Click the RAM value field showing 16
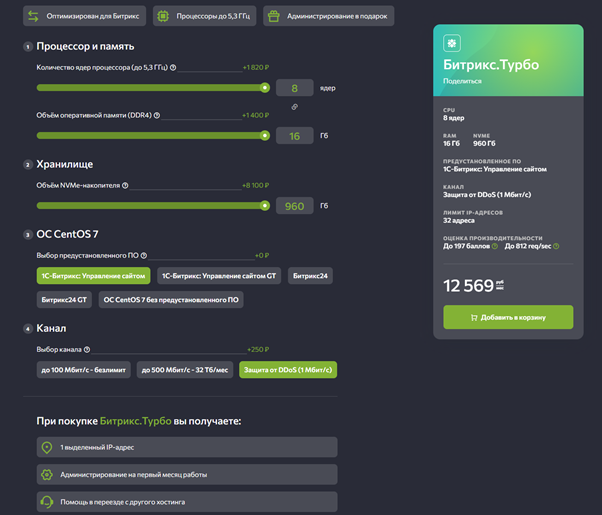Viewport: 602px width, 515px height. click(x=295, y=136)
